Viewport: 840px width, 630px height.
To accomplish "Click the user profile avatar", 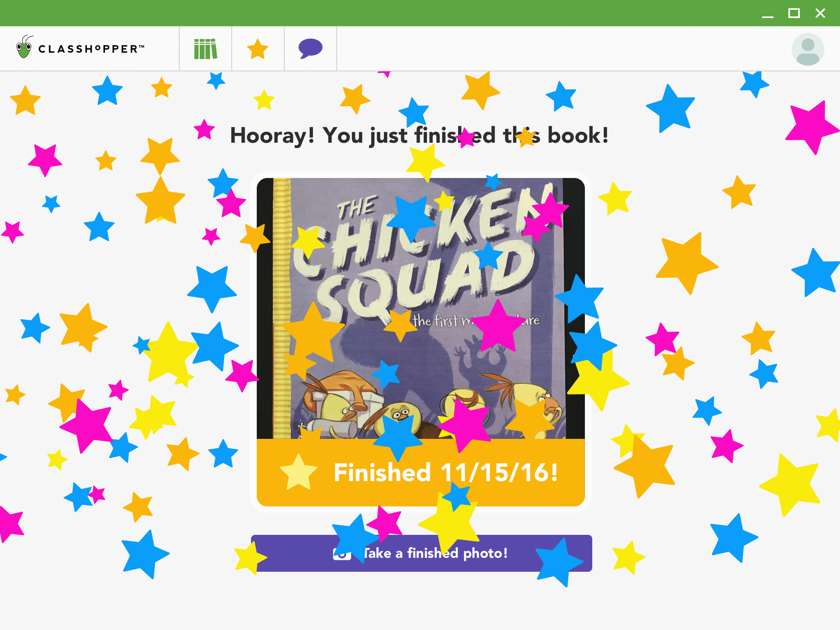I will [808, 49].
